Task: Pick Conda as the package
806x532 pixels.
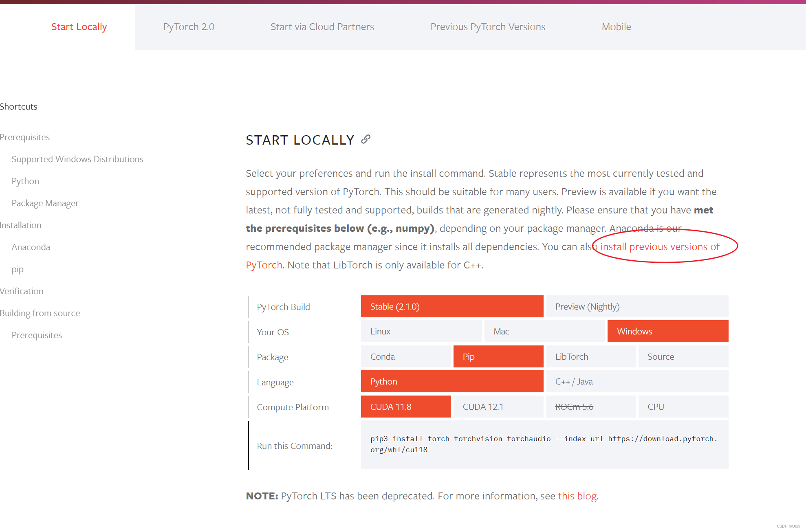Action: (406, 356)
